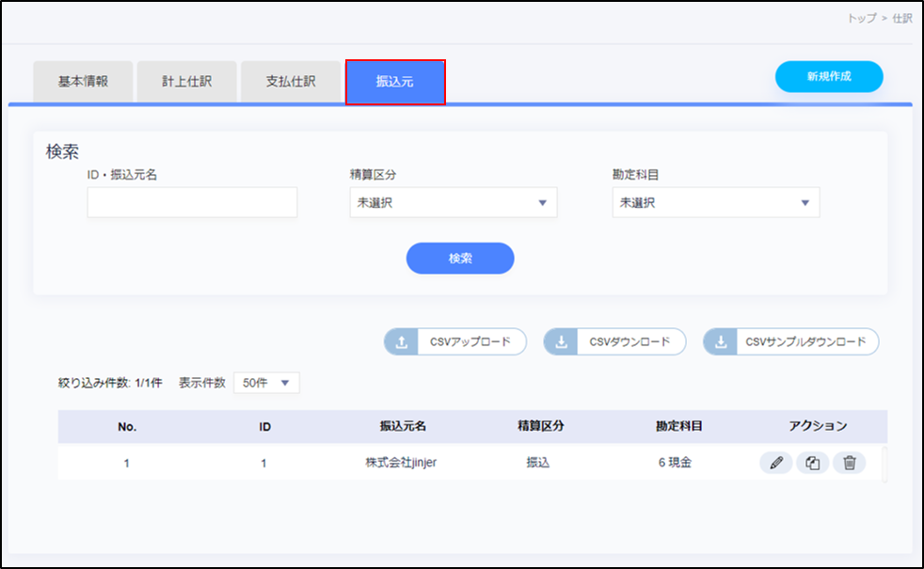Screen dimensions: 924x569
Task: Select the 支払仕訳 tab
Action: click(291, 82)
